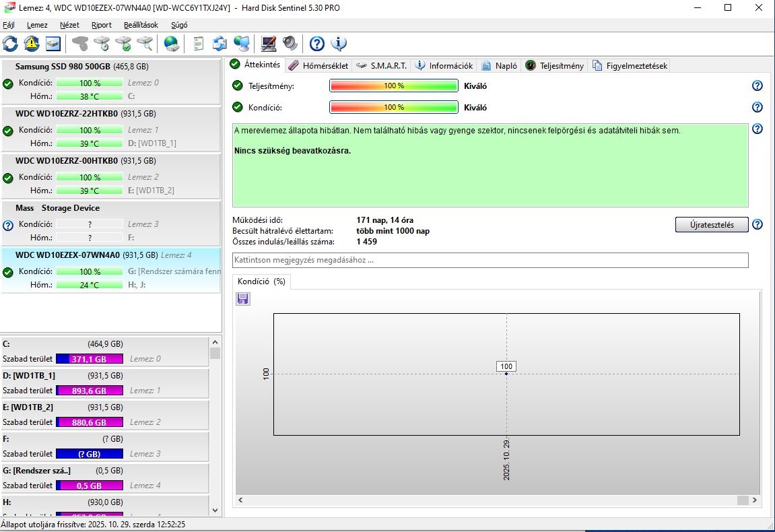Viewport: 775px width, 532px height.
Task: Click the globe-with-disk toolbar icon
Action: (x=172, y=44)
